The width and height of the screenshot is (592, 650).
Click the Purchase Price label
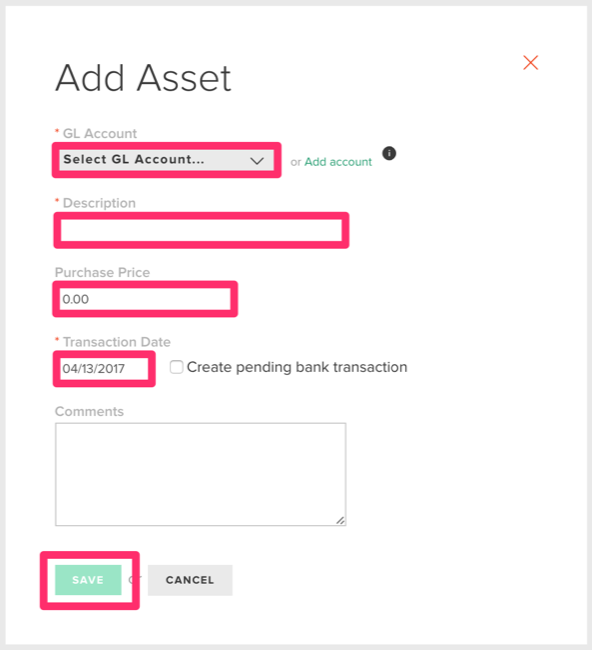click(102, 272)
